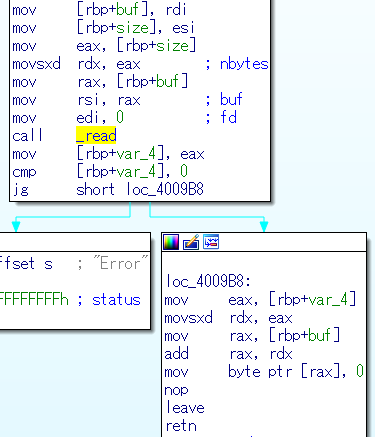Select the highlighted _read call target
The height and width of the screenshot is (437, 375).
coord(96,136)
